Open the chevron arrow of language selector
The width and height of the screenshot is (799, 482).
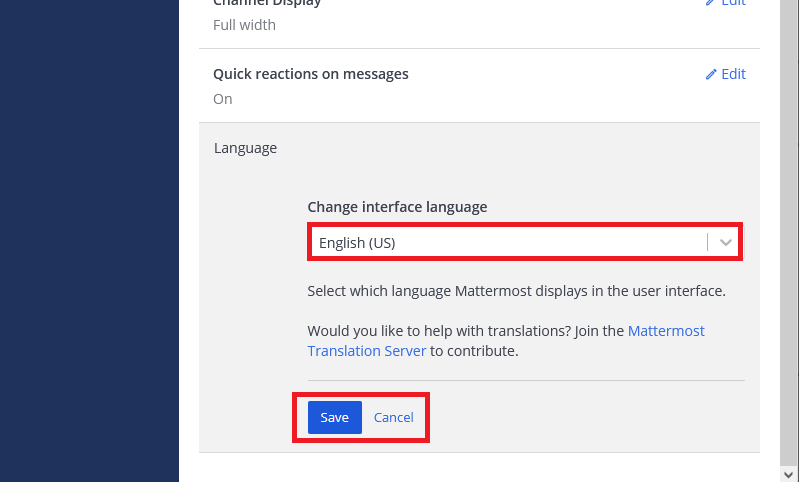point(726,242)
